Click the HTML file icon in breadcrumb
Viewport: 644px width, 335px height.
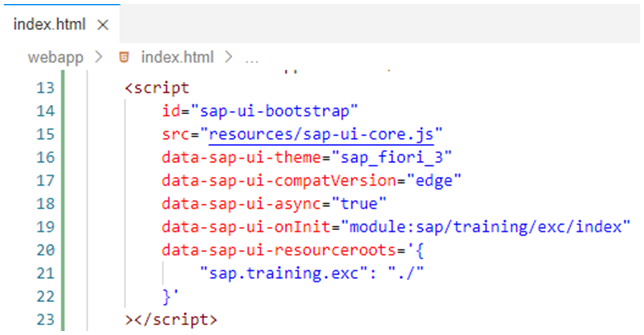[124, 57]
